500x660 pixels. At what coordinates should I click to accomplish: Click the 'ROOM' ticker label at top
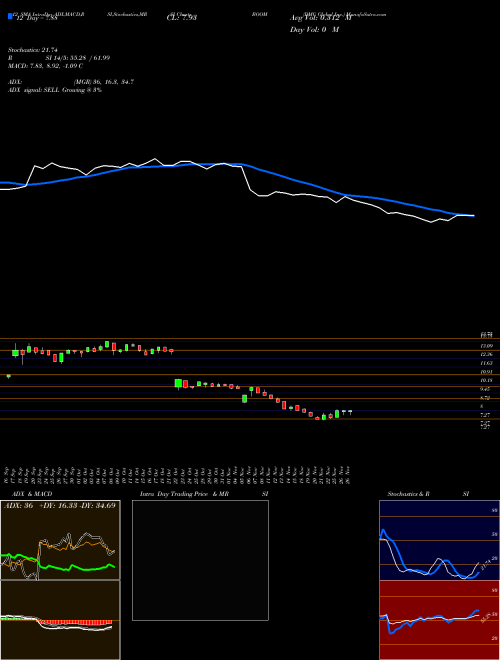point(260,14)
